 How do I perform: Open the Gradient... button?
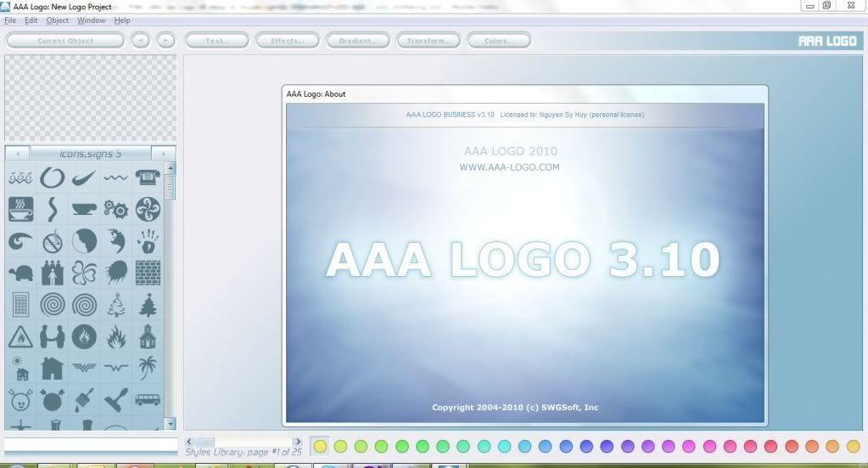(x=358, y=41)
